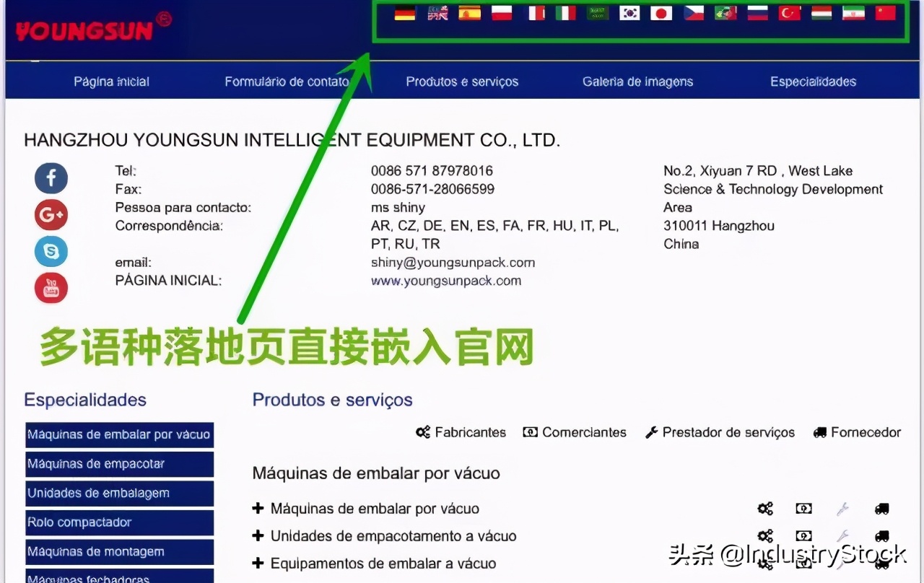
Task: Open the Galeria de imagens tab
Action: (637, 82)
